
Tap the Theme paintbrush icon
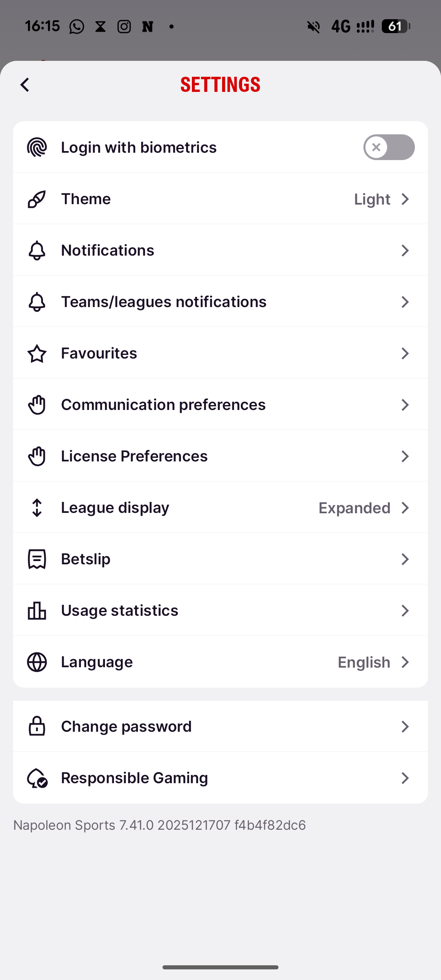[37, 199]
